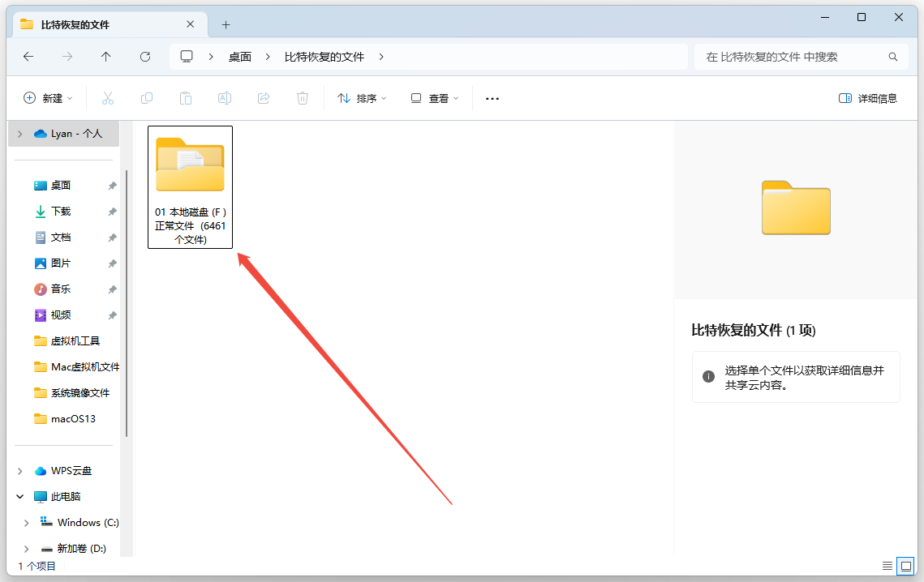Open the 新建 dropdown menu
Viewport: 924px width, 582px height.
coord(48,98)
